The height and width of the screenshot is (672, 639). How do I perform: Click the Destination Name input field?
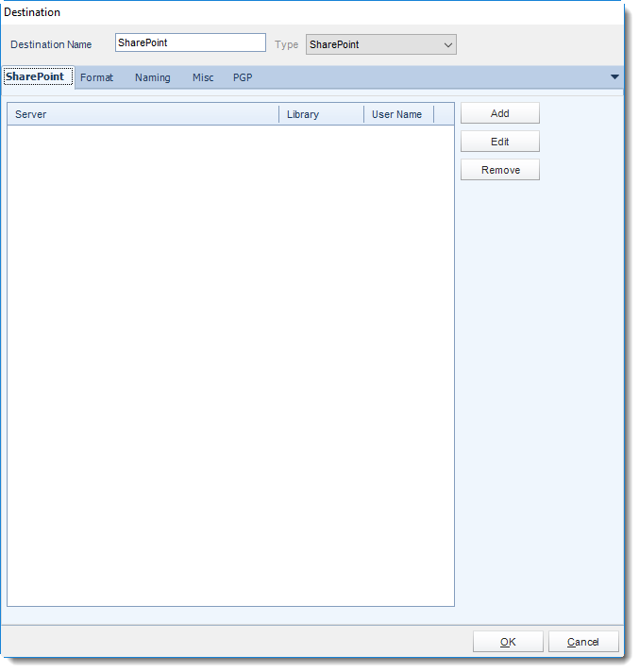pos(191,42)
